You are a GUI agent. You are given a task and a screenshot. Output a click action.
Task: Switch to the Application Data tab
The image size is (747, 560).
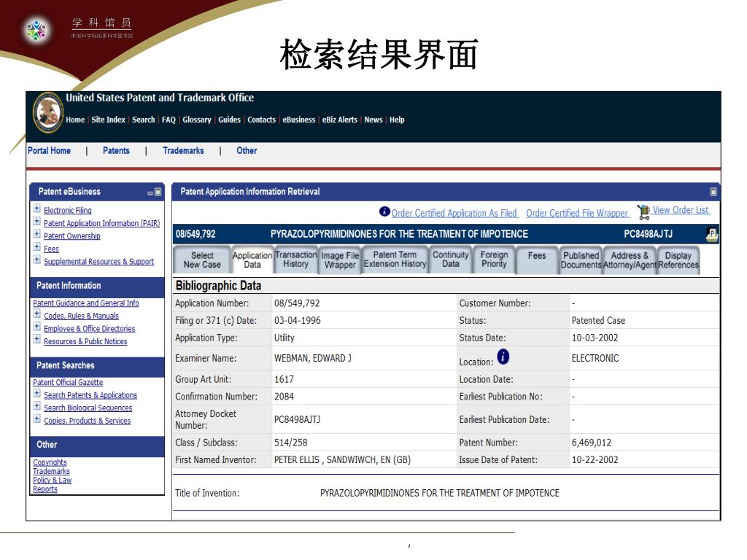click(x=252, y=260)
